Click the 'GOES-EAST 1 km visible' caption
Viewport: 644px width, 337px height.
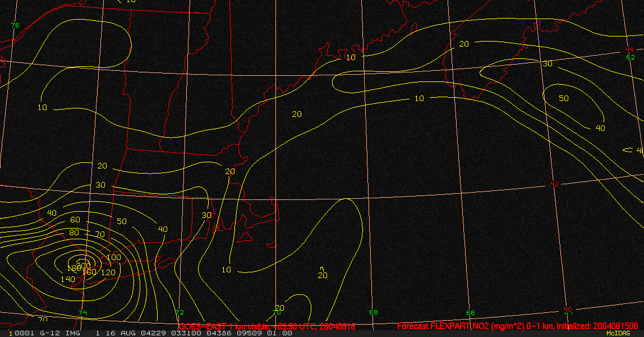click(x=223, y=326)
